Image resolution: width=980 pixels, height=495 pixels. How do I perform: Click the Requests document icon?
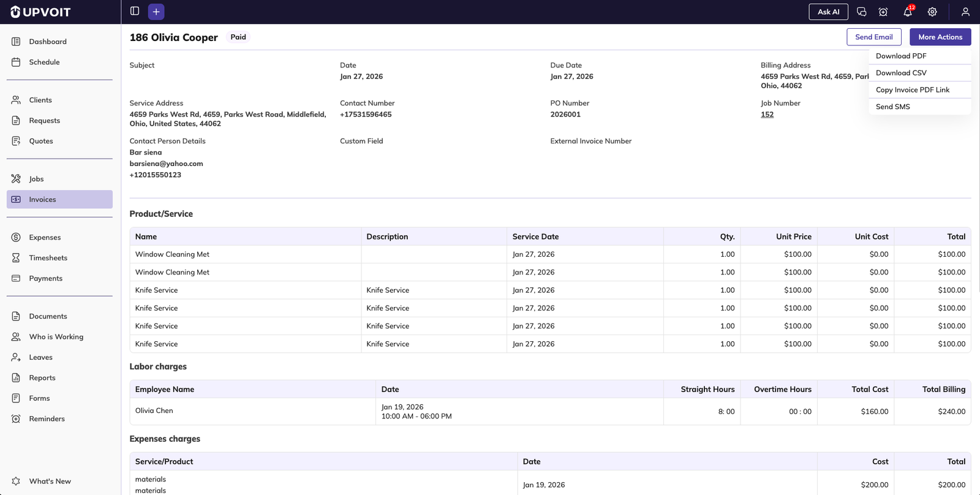(x=16, y=121)
